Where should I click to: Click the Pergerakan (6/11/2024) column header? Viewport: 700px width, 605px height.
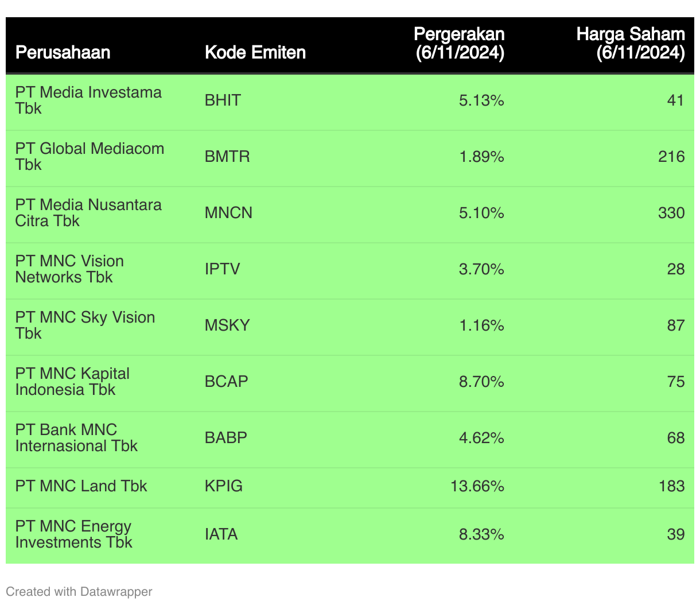click(x=460, y=44)
